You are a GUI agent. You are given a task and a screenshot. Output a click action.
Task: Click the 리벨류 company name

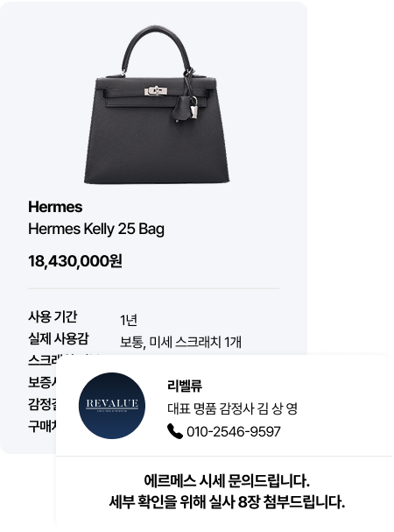click(185, 386)
